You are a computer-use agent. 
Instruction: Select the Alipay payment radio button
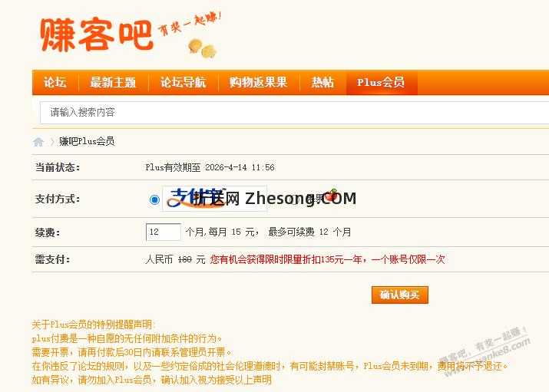[154, 199]
